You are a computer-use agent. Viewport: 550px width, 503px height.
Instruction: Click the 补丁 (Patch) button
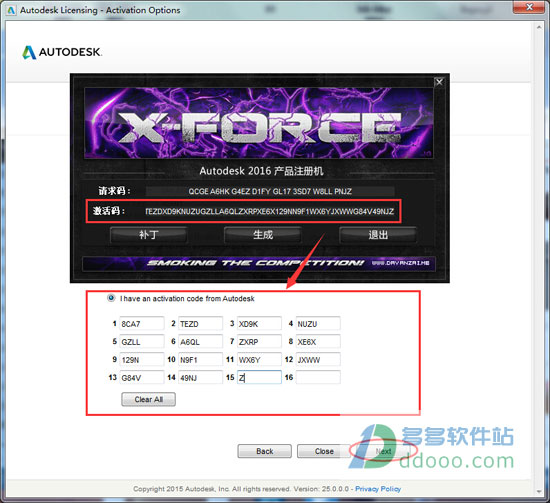pyautogui.click(x=148, y=235)
